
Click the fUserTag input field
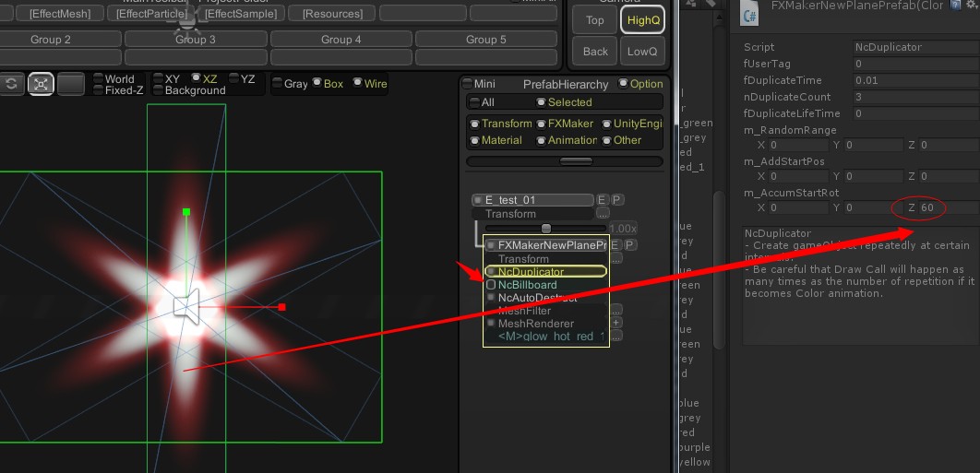tap(916, 64)
